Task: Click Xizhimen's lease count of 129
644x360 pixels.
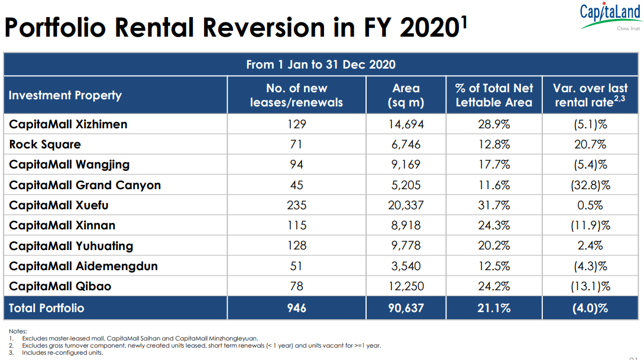Action: [x=296, y=124]
